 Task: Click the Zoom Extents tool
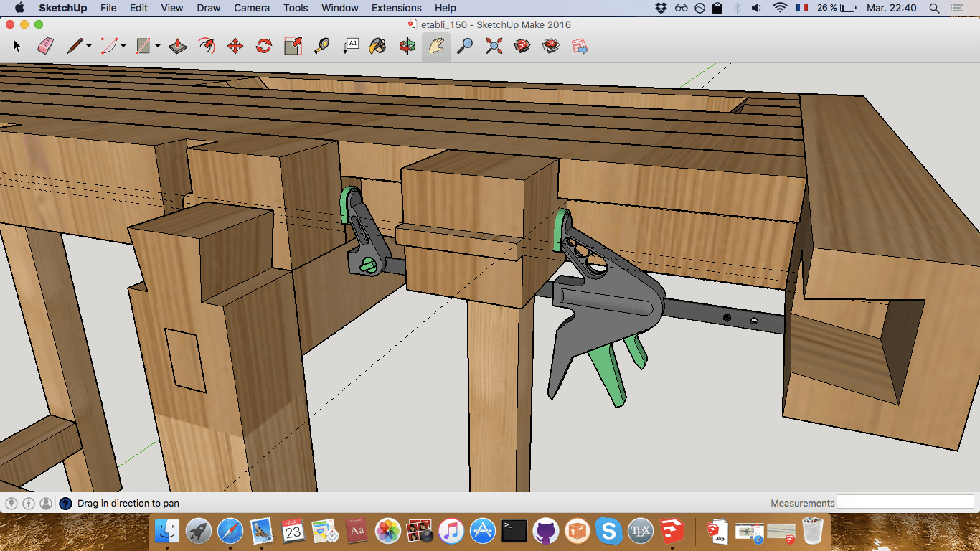pyautogui.click(x=494, y=47)
